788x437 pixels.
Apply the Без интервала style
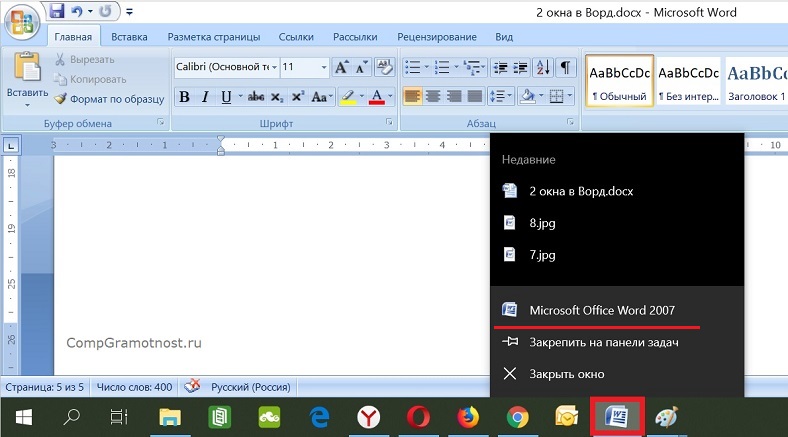tap(688, 81)
